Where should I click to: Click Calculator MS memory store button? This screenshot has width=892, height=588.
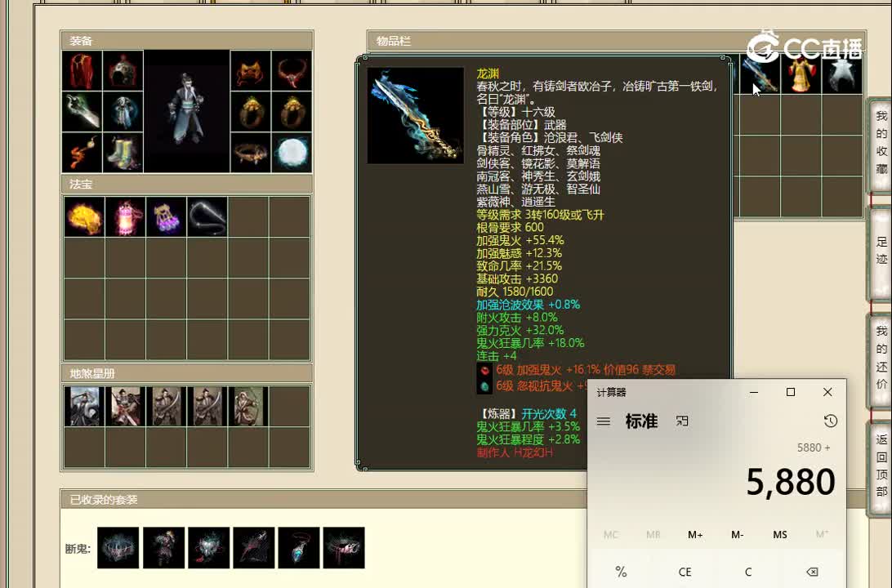coord(780,535)
